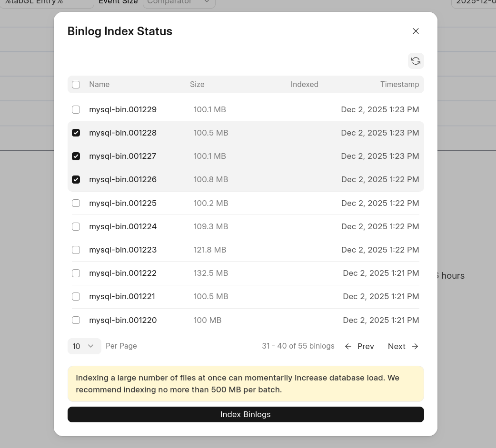Viewport: 496px width, 448px height.
Task: Toggle the select-all checkbox in header
Action: 76,85
